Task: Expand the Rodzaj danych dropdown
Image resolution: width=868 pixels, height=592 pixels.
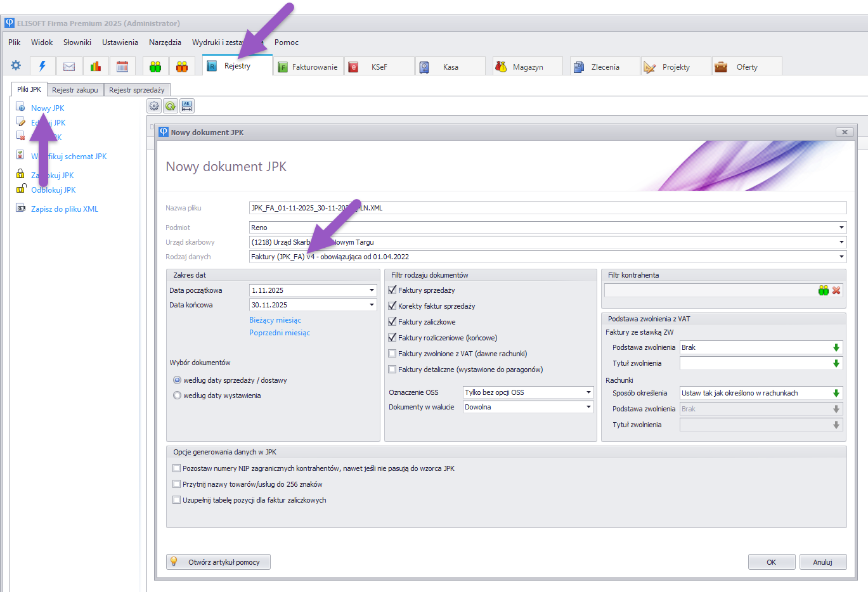Action: [841, 257]
